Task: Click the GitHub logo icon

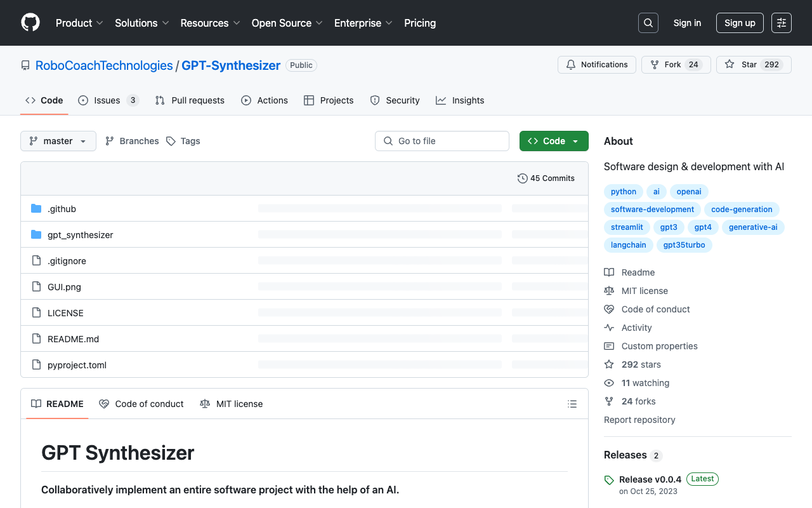Action: click(x=30, y=23)
